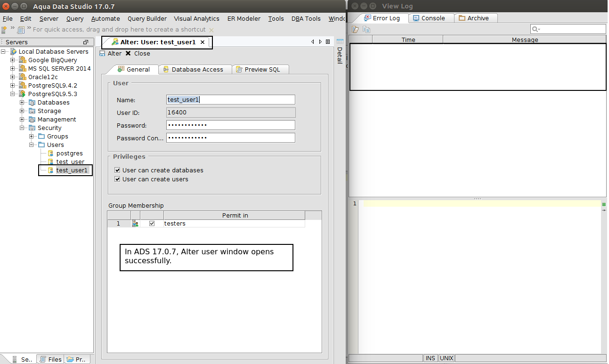Dismiss the quick access hint with X
Image resolution: width=609 pixels, height=364 pixels.
click(x=211, y=30)
